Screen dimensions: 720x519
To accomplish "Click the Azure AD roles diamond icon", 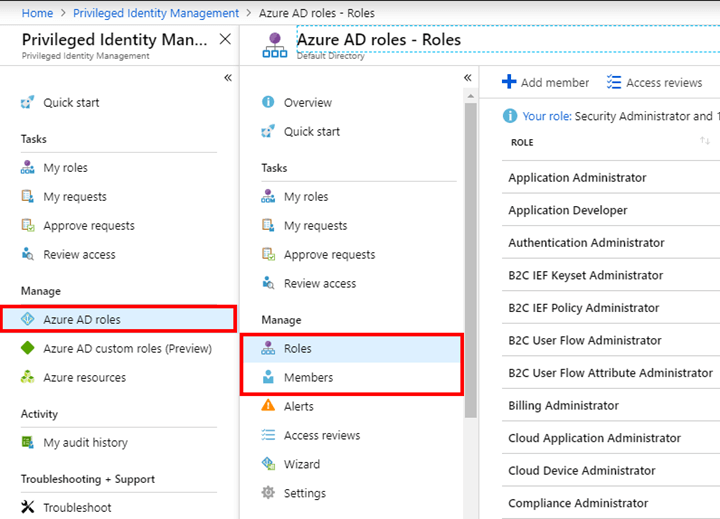I will tap(28, 319).
